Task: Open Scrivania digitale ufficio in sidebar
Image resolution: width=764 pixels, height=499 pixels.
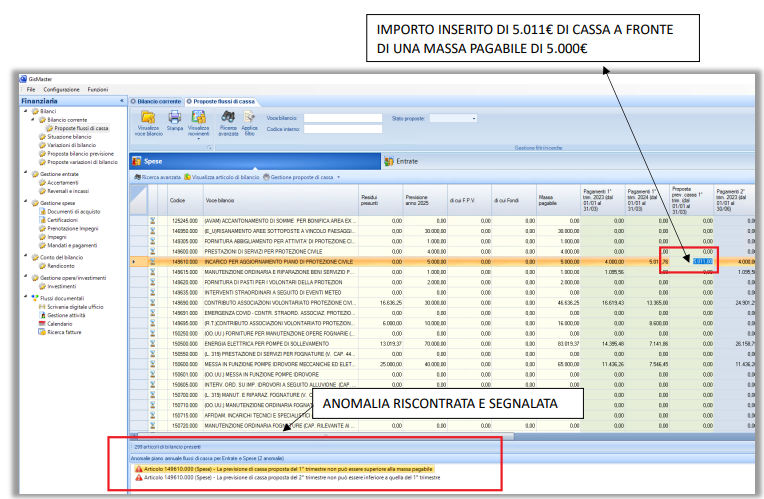Action: coord(73,306)
